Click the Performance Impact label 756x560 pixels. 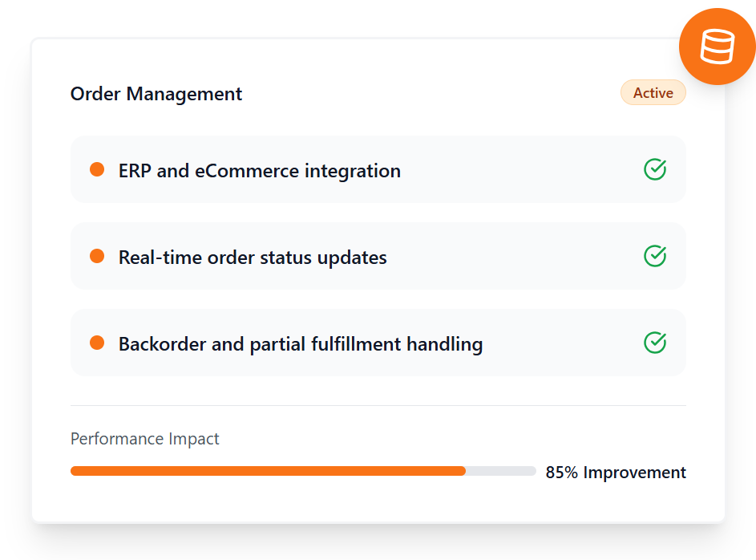pyautogui.click(x=145, y=439)
